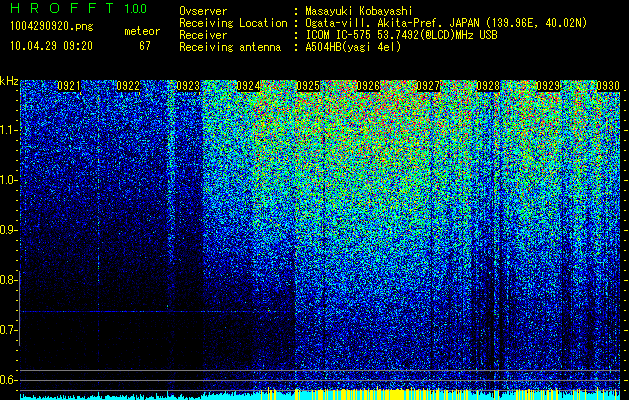Click the date stamp 10.04.29 09:20
This screenshot has height=400, width=629.
pos(51,46)
